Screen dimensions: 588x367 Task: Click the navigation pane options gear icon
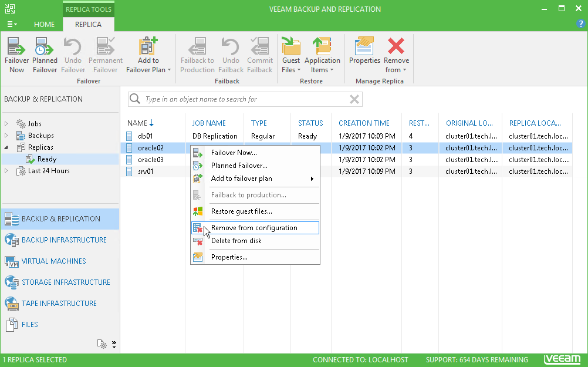pos(102,344)
